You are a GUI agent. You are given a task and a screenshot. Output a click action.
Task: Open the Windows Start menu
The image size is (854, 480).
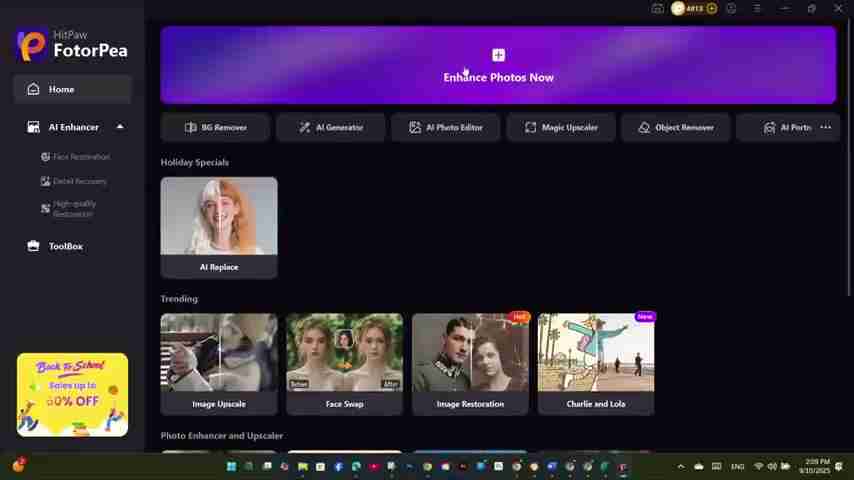click(x=231, y=466)
